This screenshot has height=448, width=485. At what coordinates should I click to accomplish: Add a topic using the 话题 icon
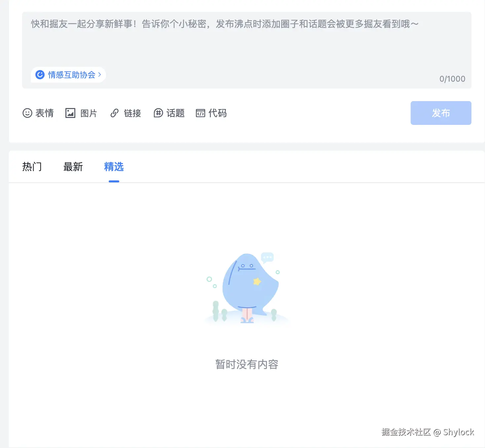coord(169,113)
